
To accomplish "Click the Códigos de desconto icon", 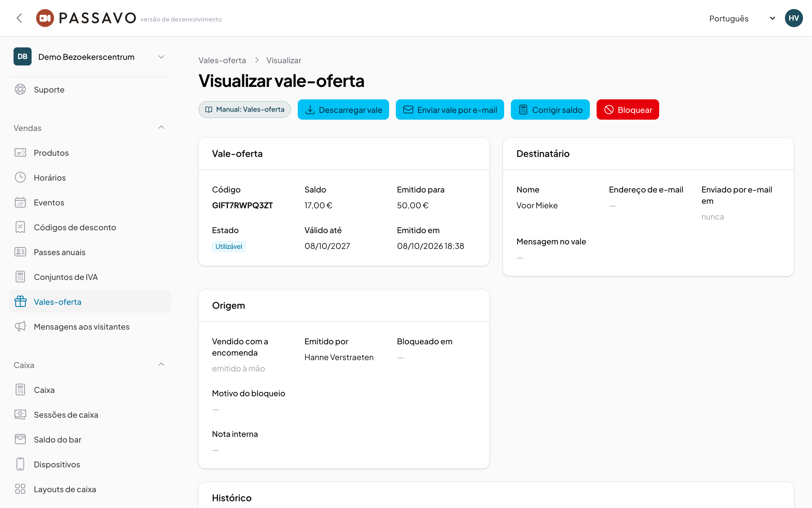I will [20, 227].
